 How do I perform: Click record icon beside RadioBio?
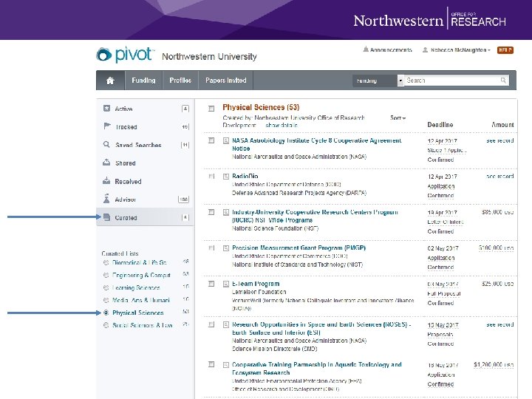226,177
